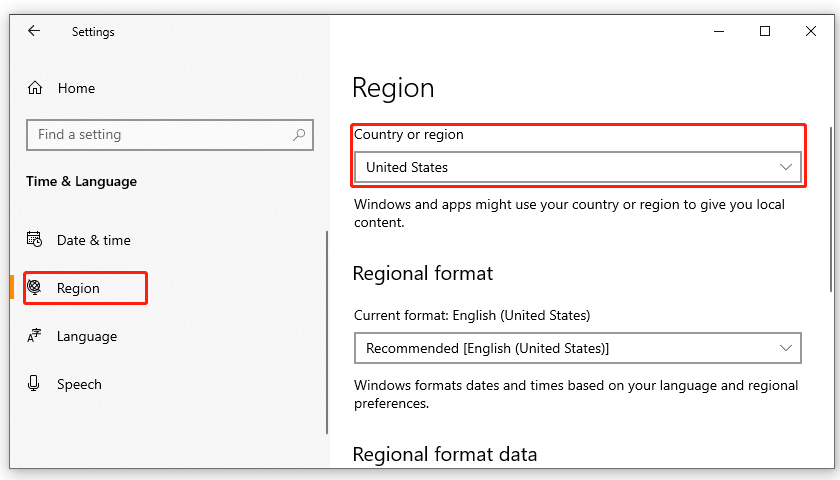This screenshot has height=480, width=840.
Task: Click the Speech microphone icon
Action: 35,384
